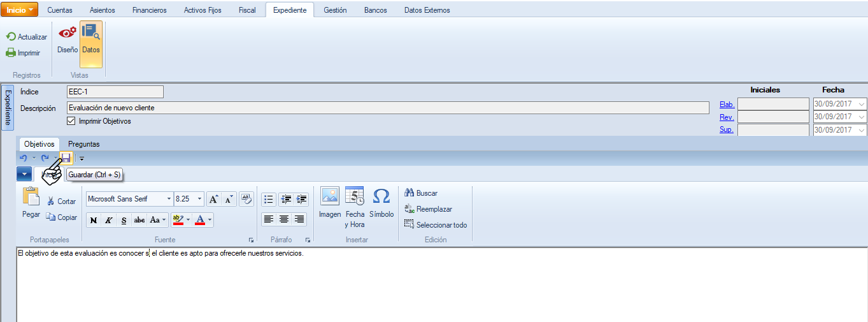Viewport: 868px width, 322px height.
Task: Click the Guardar save icon
Action: [66, 157]
